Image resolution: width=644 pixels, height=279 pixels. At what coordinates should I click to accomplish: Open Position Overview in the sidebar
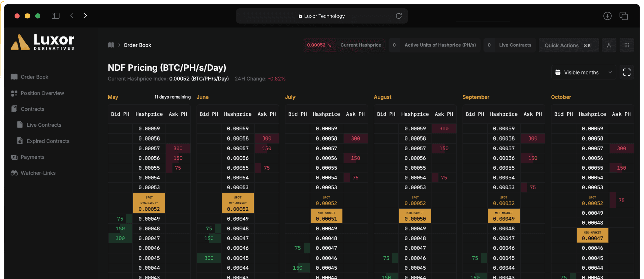pos(42,93)
